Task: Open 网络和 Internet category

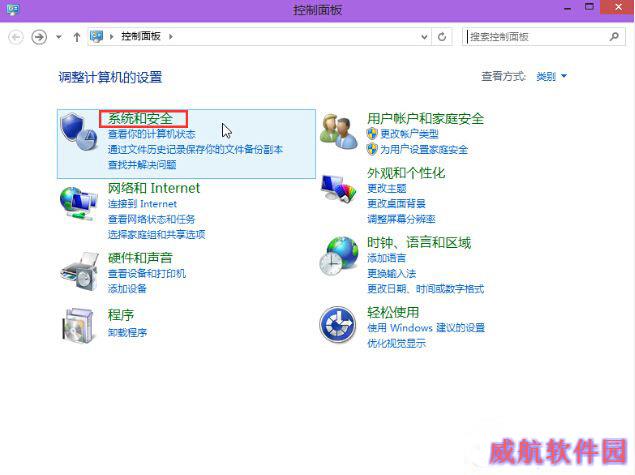Action: (x=154, y=188)
